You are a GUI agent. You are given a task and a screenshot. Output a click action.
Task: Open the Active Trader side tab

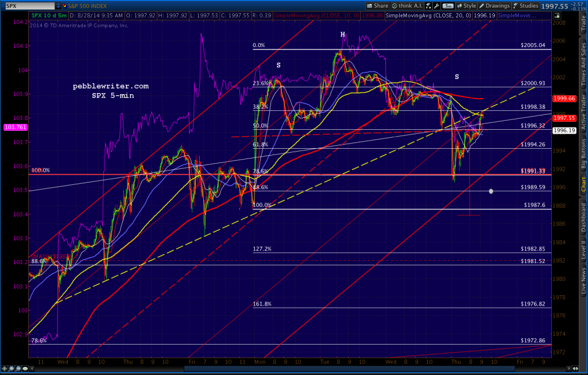[x=583, y=112]
